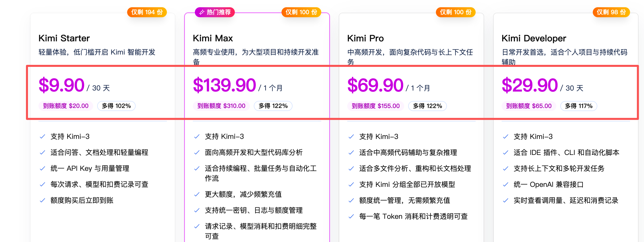Click the 到账额度 $310.00 tag
Image resolution: width=644 pixels, height=242 pixels.
click(221, 106)
